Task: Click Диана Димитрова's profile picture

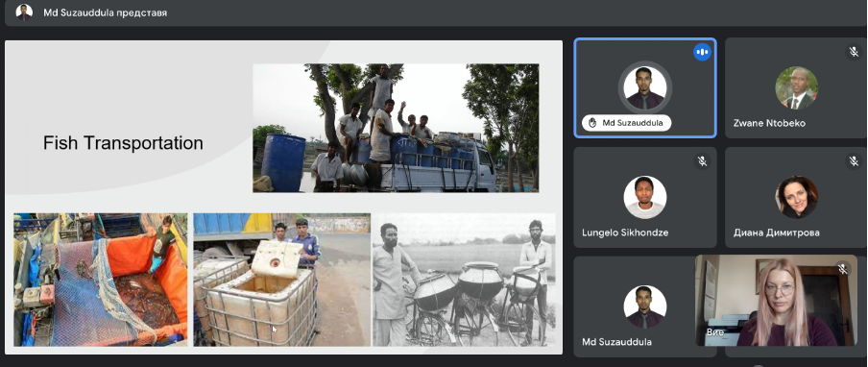Action: click(797, 197)
